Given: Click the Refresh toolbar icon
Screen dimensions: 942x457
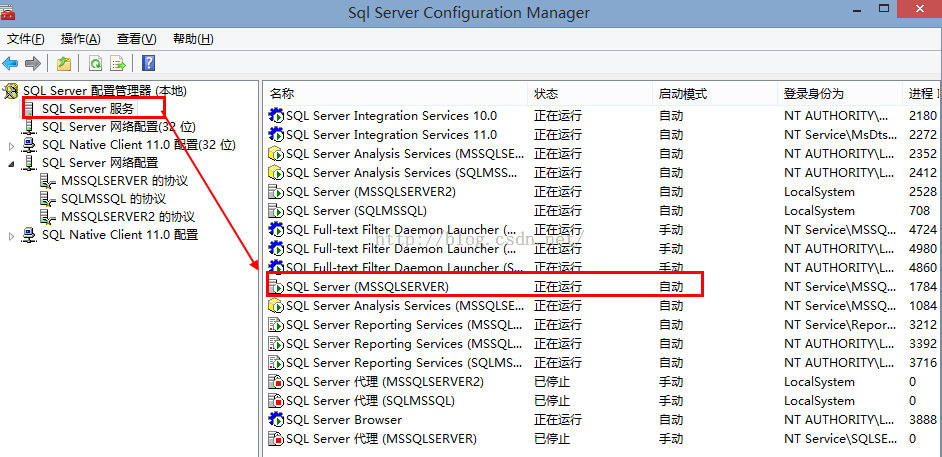Looking at the screenshot, I should click(95, 63).
